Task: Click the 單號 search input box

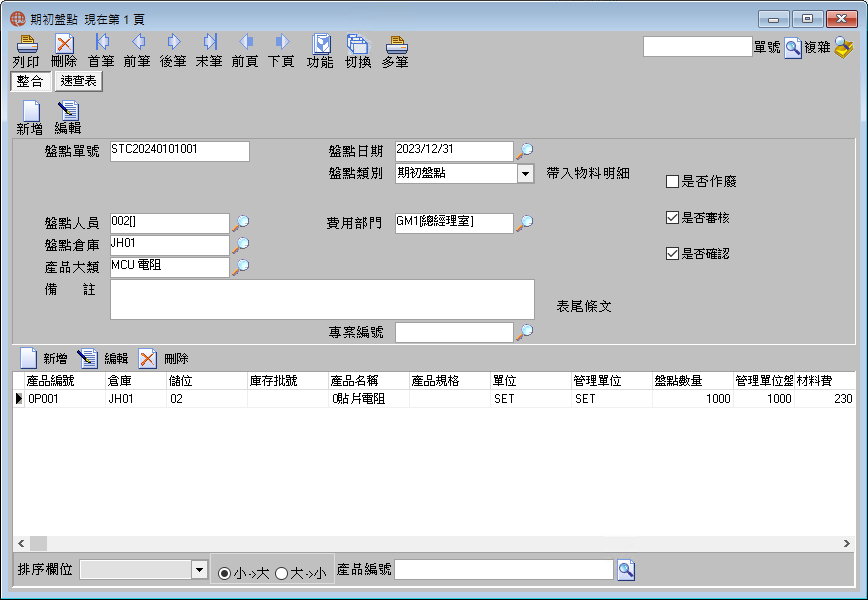Action: coord(697,47)
